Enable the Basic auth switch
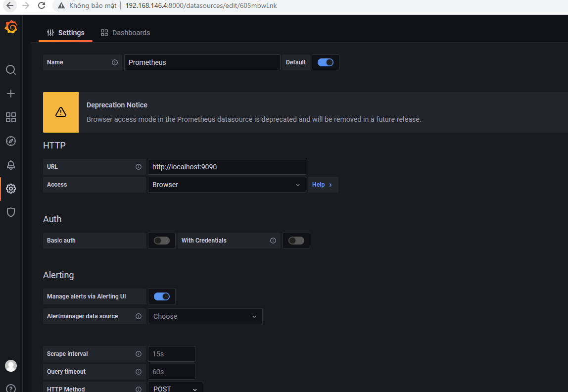Viewport: 568px width, 392px height. click(162, 241)
